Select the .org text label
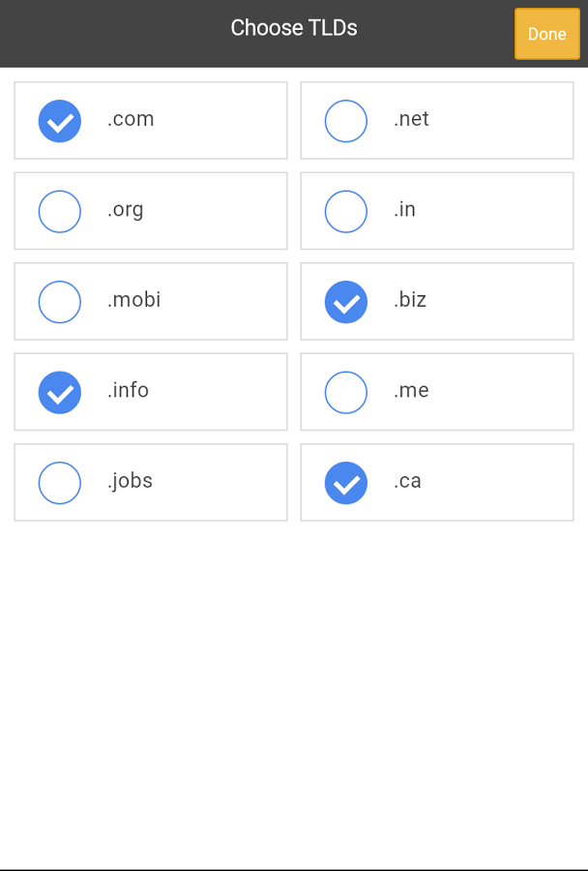The height and width of the screenshot is (871, 588). (126, 210)
